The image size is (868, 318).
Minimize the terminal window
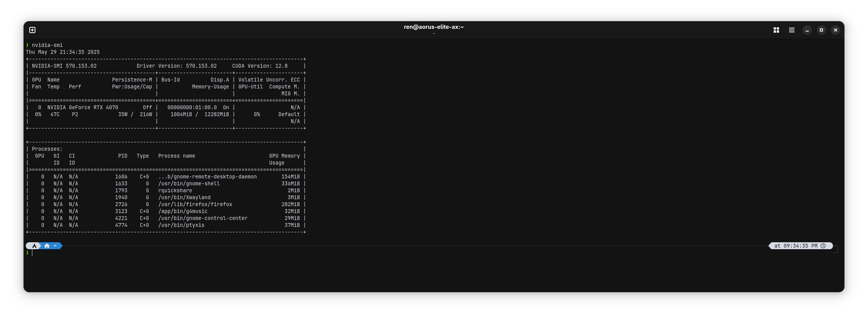click(807, 30)
